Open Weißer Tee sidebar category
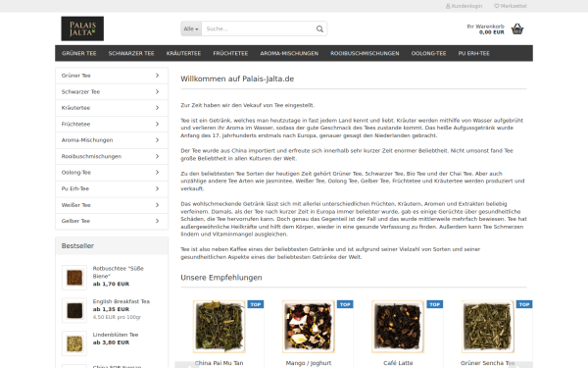 point(112,205)
